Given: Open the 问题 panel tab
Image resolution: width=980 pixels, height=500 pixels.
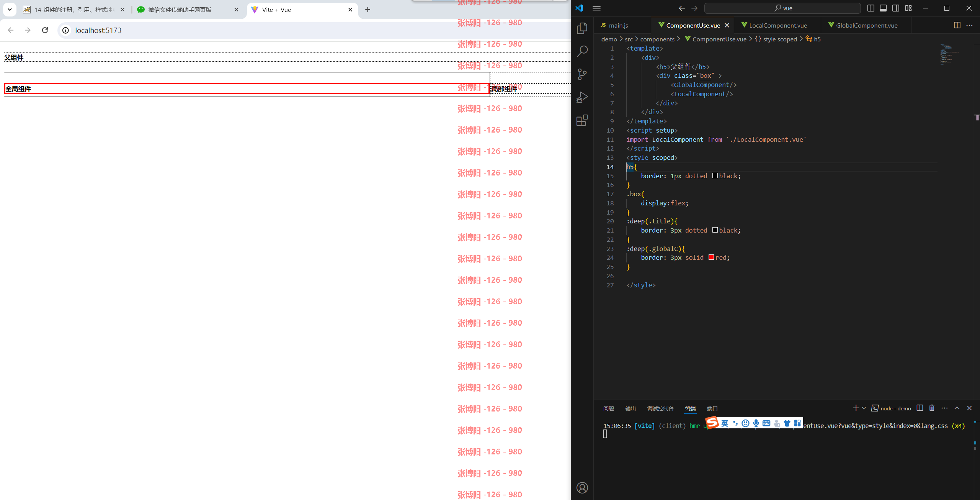Looking at the screenshot, I should [608, 408].
